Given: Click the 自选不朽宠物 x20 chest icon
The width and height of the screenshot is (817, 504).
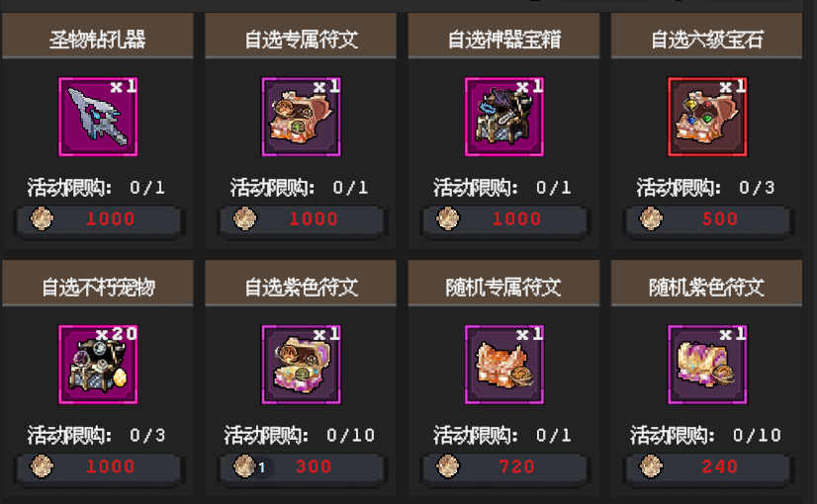Looking at the screenshot, I should point(98,365).
